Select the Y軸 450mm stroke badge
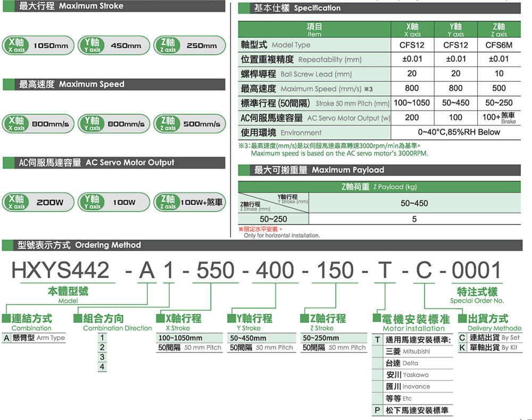 click(x=113, y=46)
